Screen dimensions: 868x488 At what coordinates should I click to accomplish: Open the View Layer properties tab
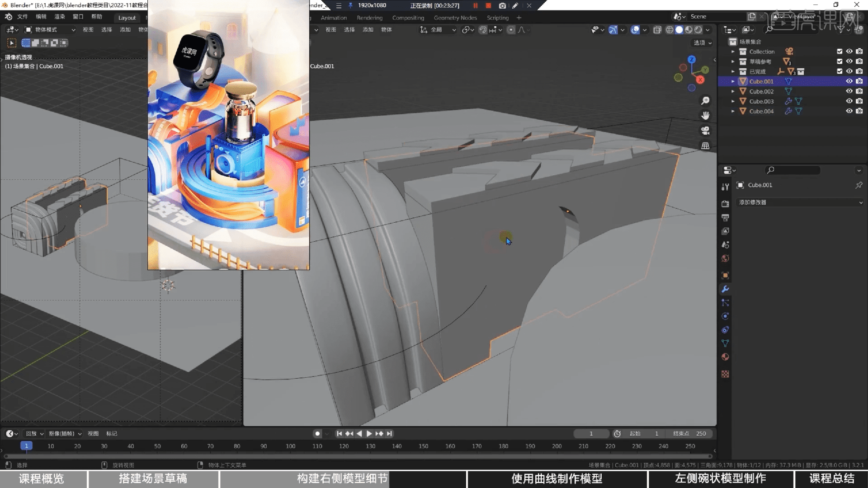[x=725, y=231]
